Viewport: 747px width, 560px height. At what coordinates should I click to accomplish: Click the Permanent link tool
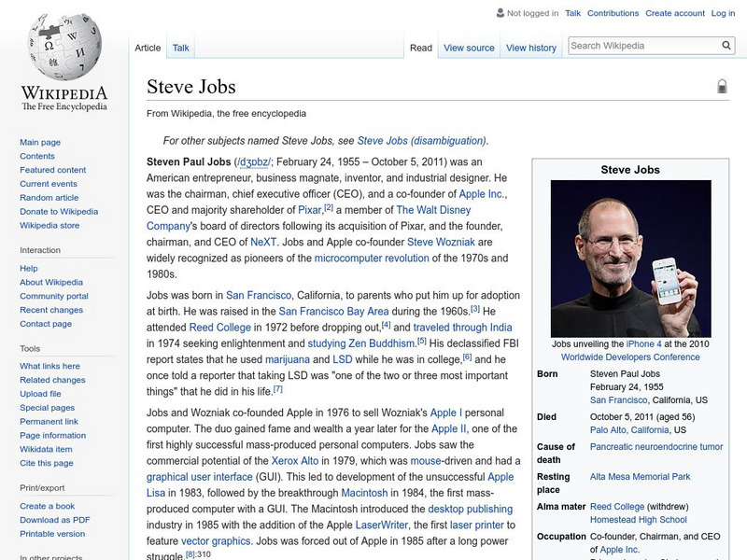click(x=49, y=421)
